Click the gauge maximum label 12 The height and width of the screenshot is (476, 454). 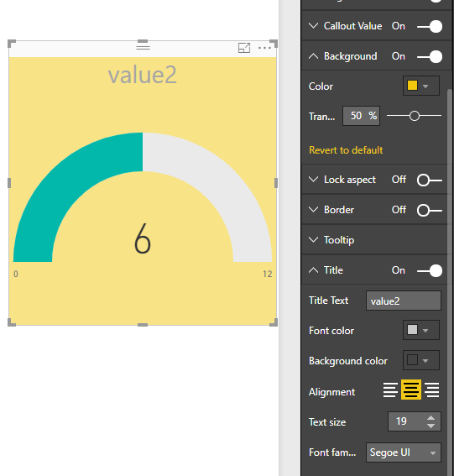tap(268, 275)
